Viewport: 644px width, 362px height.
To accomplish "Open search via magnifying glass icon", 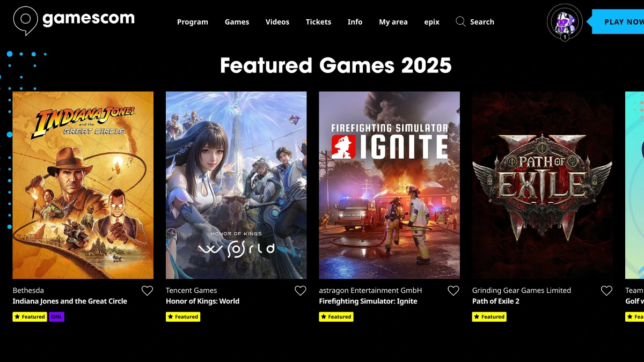I will [460, 21].
